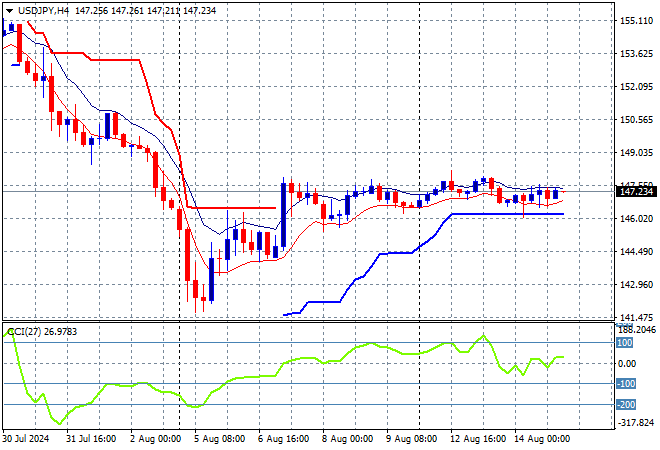Select the 0.00 CCI scale label
The height and width of the screenshot is (450, 660).
(x=627, y=364)
